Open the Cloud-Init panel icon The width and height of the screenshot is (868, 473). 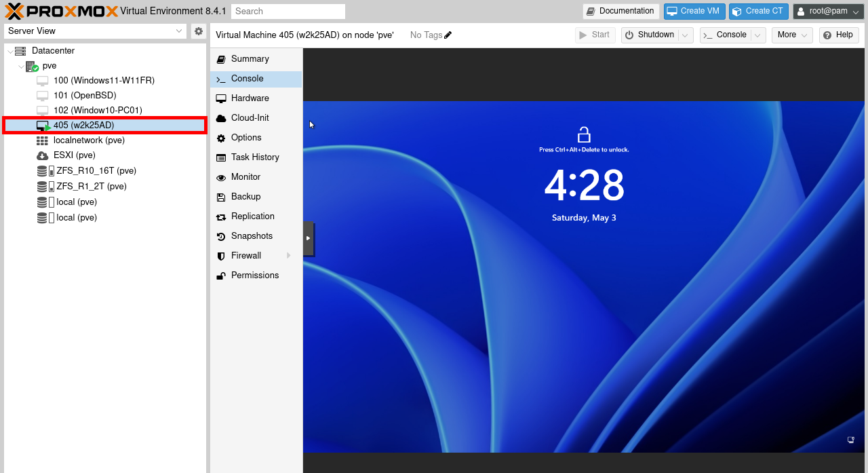pyautogui.click(x=221, y=117)
